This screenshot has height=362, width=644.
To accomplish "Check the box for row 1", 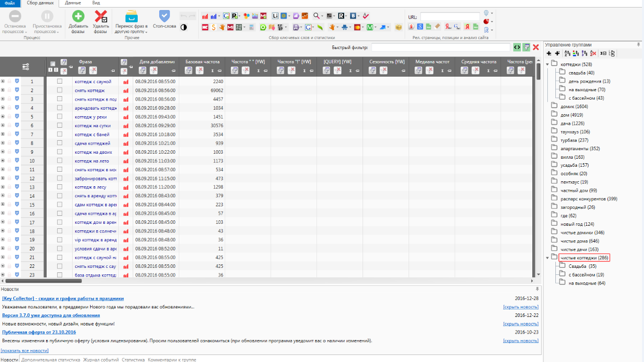I will (60, 81).
